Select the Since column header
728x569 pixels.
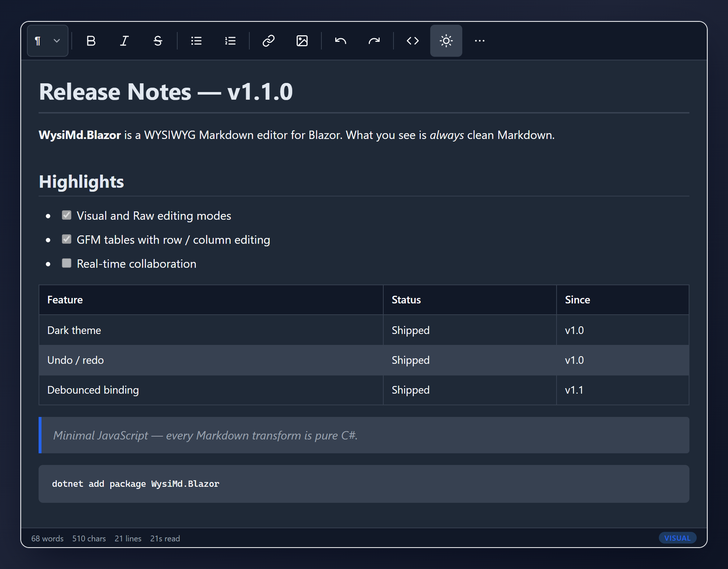pos(622,300)
